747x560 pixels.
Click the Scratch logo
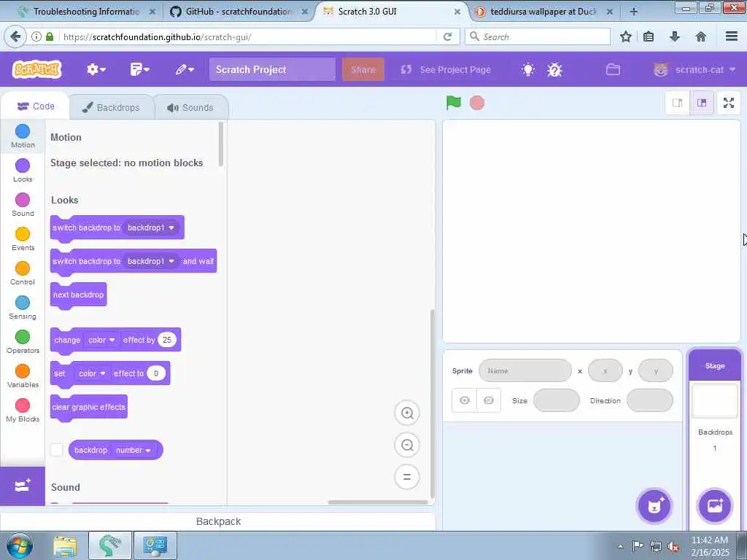36,69
